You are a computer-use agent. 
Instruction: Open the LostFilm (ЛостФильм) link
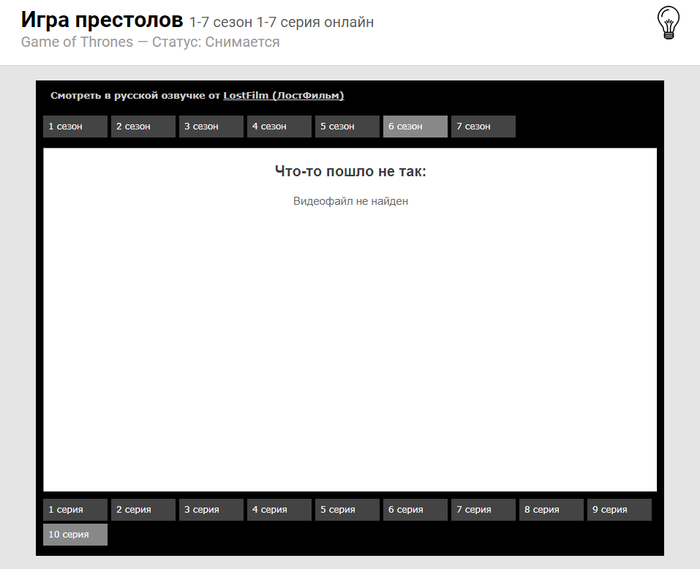point(283,96)
